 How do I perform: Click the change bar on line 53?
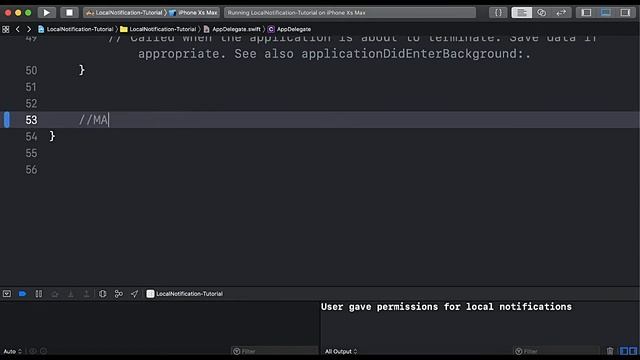7,120
